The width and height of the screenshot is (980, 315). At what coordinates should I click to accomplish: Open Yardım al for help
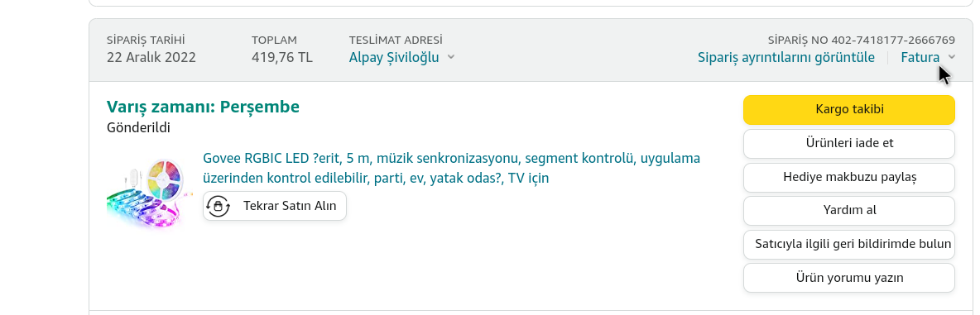[848, 210]
